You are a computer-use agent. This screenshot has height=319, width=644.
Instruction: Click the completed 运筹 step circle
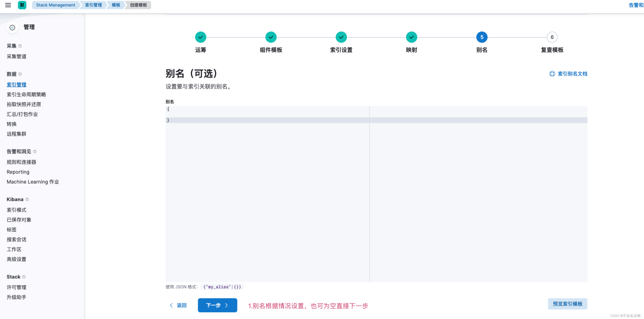(x=201, y=37)
